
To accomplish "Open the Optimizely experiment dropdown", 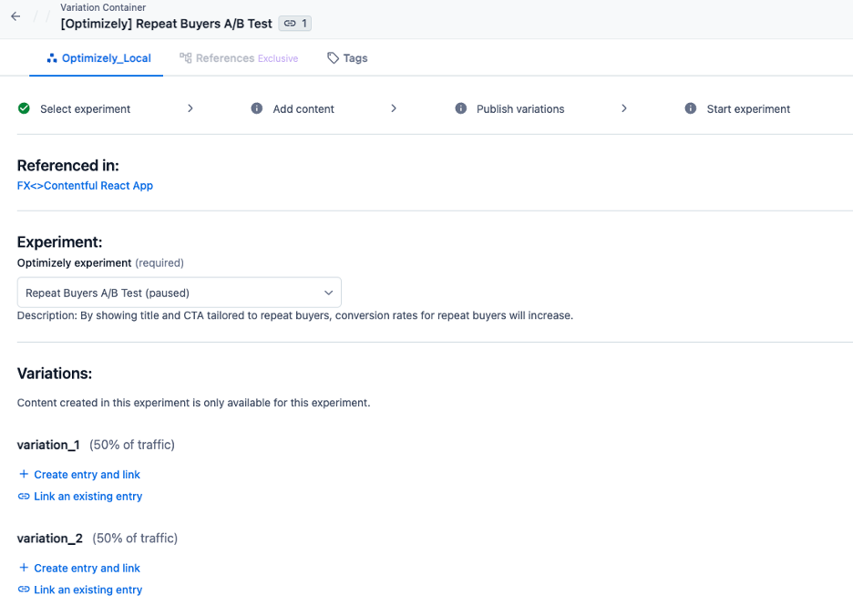I will coord(179,293).
